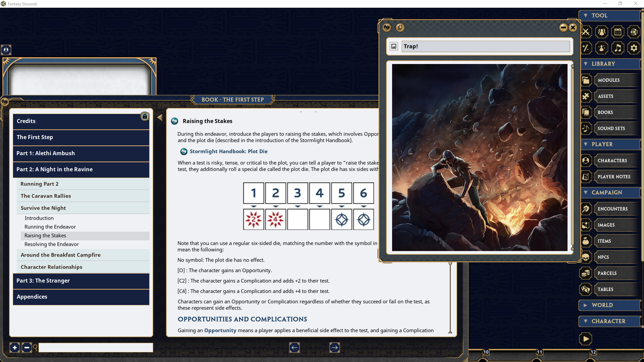
Task: Collapse the TOOL sidebar section
Action: click(586, 15)
